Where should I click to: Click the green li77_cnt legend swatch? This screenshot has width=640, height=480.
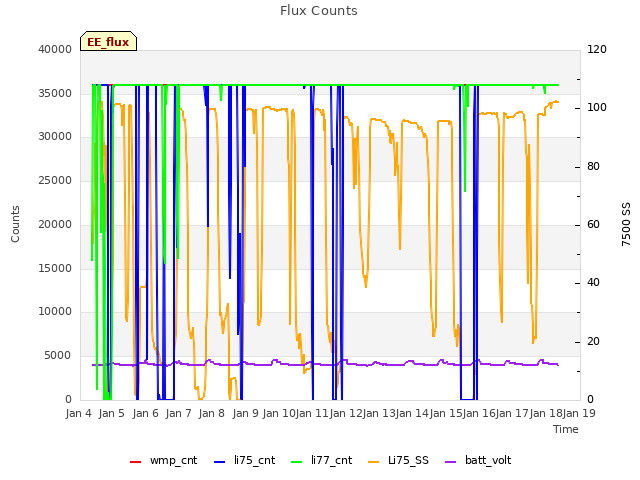click(296, 462)
